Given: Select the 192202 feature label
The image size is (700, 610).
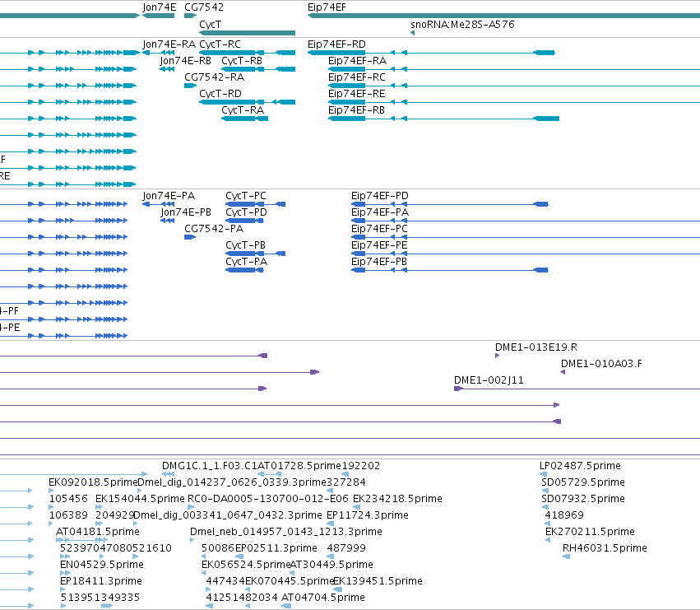Looking at the screenshot, I should [361, 466].
